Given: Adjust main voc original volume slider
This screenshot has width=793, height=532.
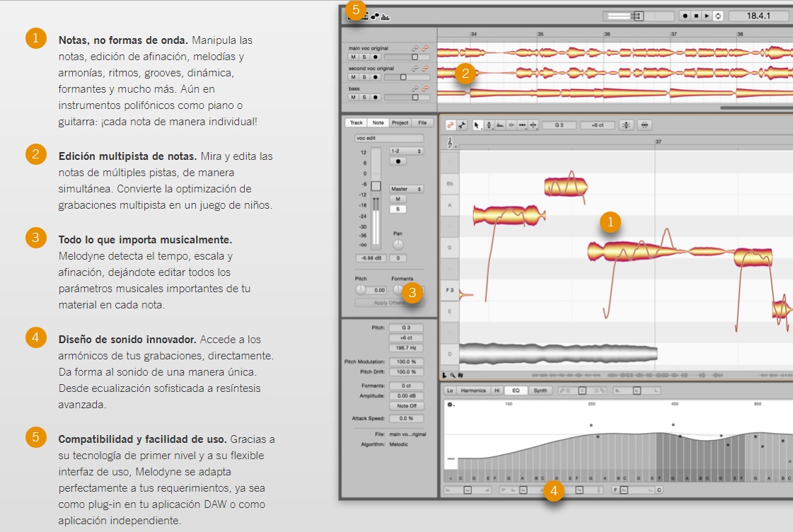Looking at the screenshot, I should coord(407,57).
